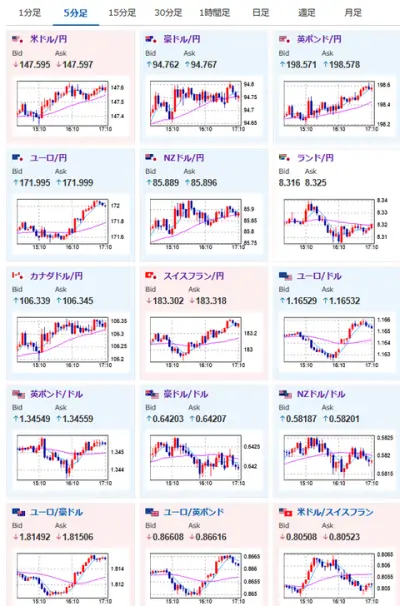400x606 pixels.
Task: Switch to the 1時間足 tab
Action: click(214, 13)
